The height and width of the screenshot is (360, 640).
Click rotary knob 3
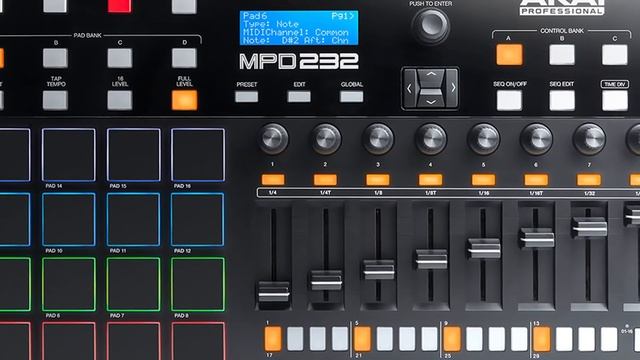click(378, 139)
